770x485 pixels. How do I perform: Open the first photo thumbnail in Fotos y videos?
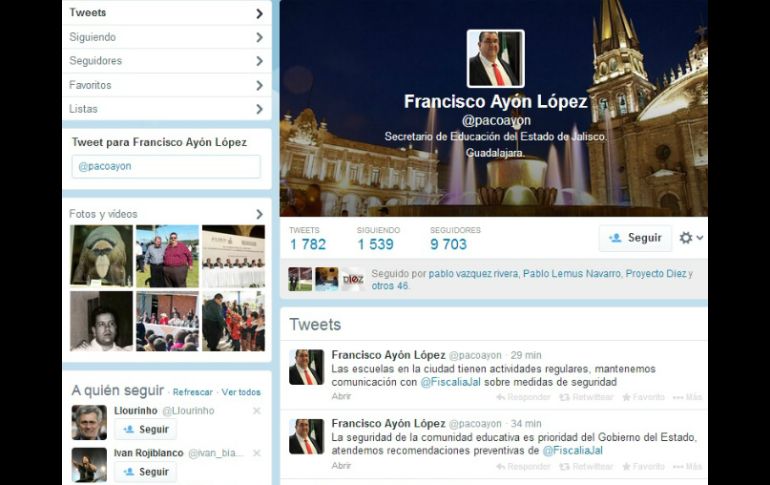[x=101, y=256]
